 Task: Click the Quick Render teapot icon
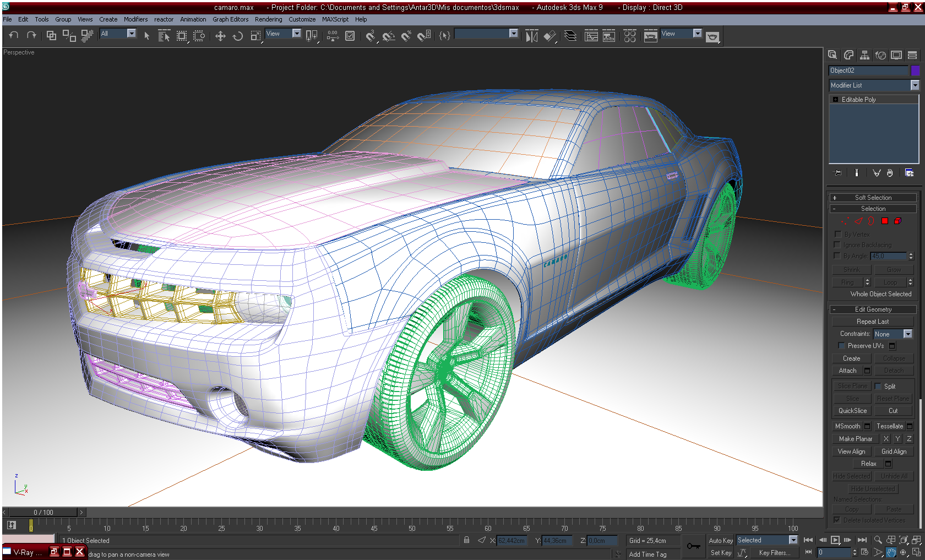tap(712, 36)
